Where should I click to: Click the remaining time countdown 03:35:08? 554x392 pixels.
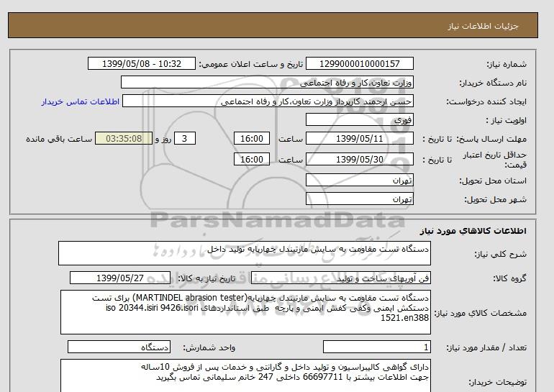(x=124, y=138)
